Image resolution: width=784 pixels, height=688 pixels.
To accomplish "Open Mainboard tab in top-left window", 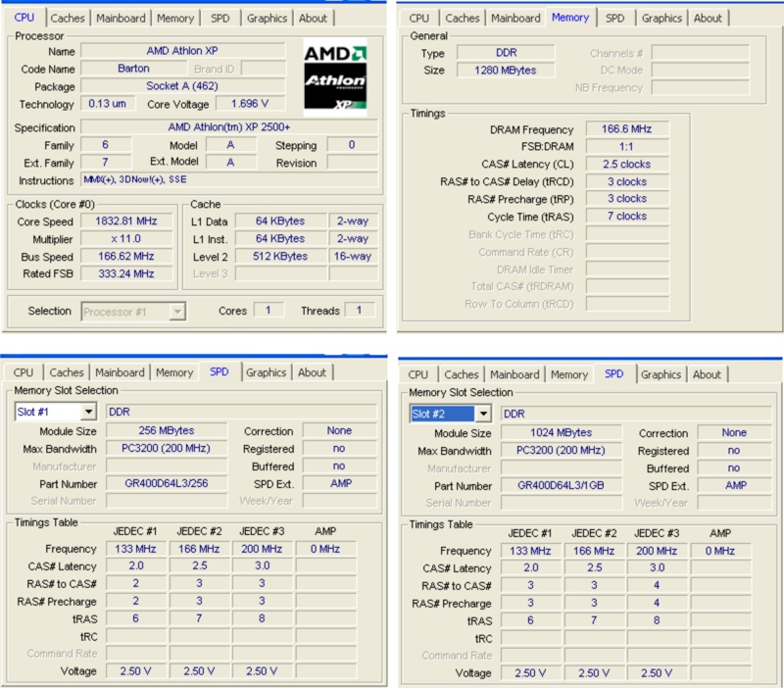I will click(121, 19).
